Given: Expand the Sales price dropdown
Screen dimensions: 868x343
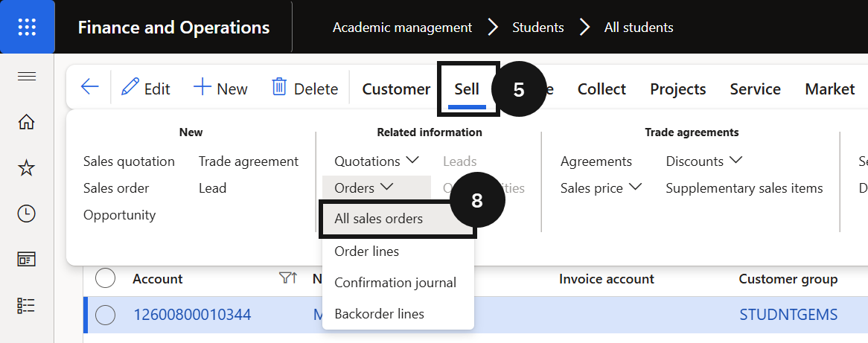Looking at the screenshot, I should click(601, 188).
